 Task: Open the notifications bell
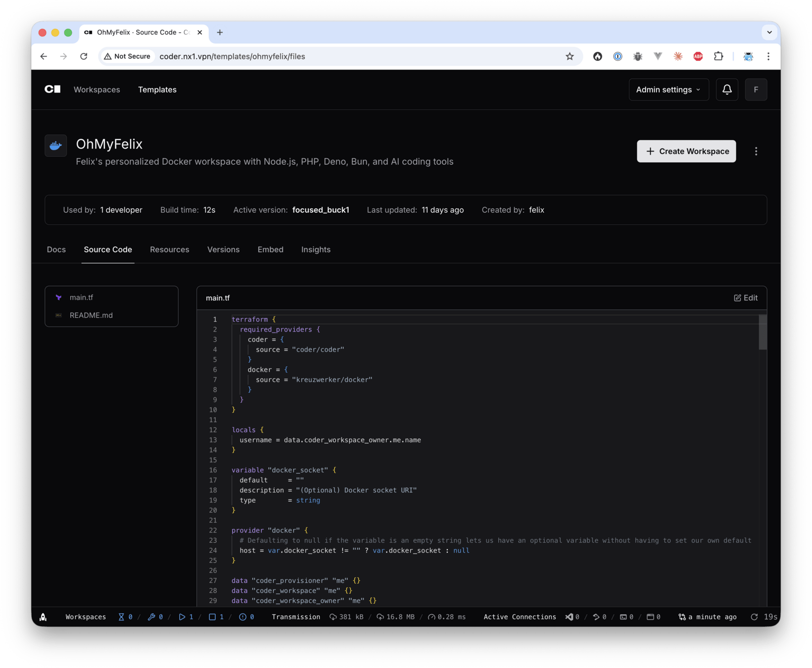726,90
